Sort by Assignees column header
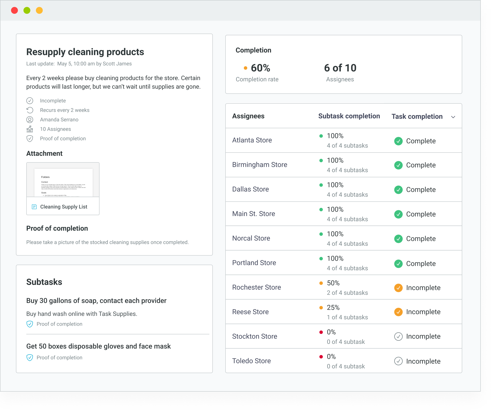Screen dimensions: 504x420 coord(248,116)
